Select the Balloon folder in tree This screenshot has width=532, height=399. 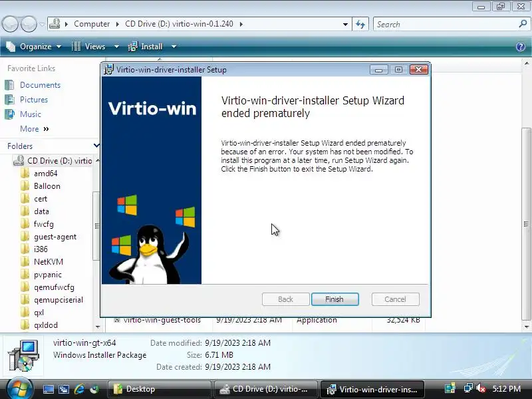click(47, 186)
